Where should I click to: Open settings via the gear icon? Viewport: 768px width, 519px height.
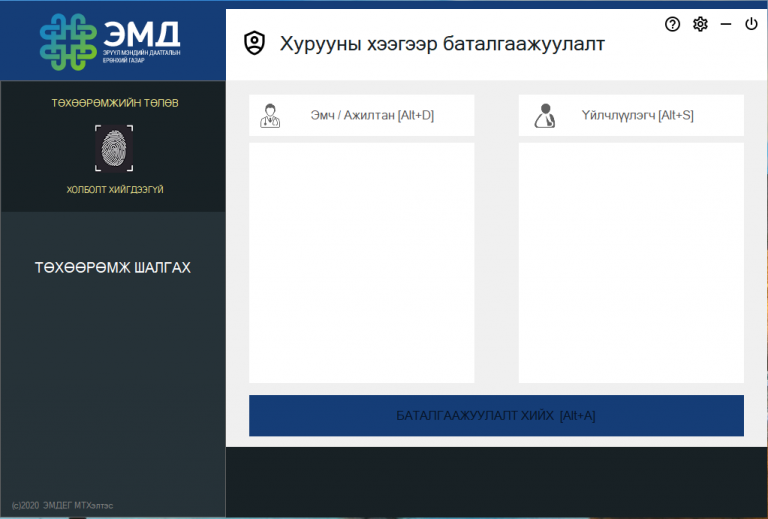point(700,24)
